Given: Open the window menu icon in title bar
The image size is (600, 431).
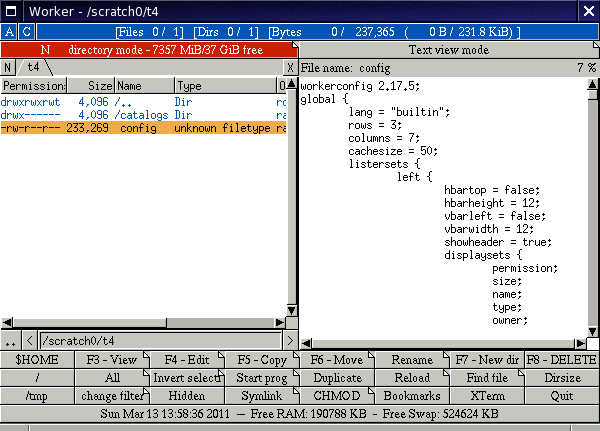Looking at the screenshot, I should (11, 11).
